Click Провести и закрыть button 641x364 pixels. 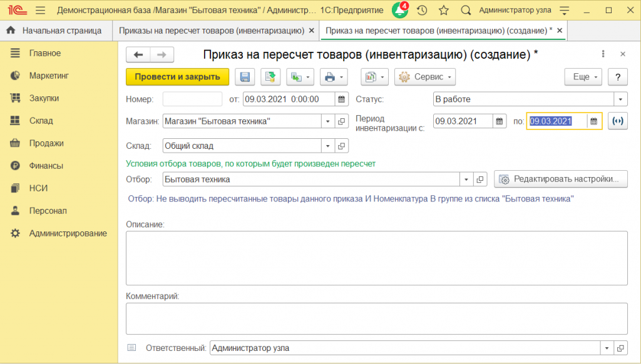177,77
